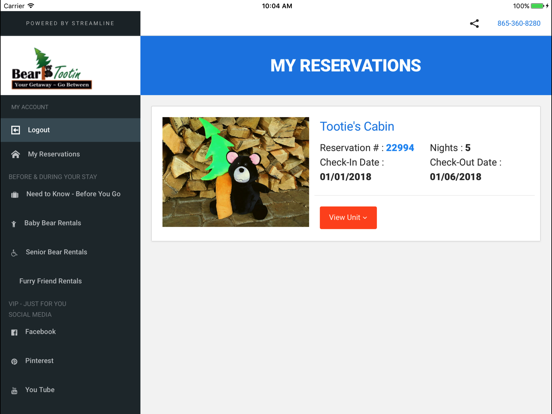Click the Baby Bear Rentals child icon
Screen dimensions: 552x414
point(14,224)
